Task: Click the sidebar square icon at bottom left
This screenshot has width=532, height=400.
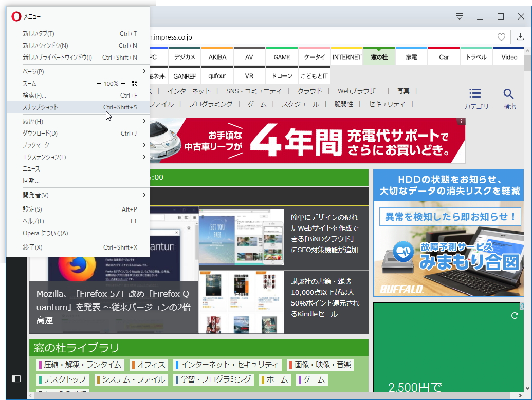Action: [x=16, y=378]
